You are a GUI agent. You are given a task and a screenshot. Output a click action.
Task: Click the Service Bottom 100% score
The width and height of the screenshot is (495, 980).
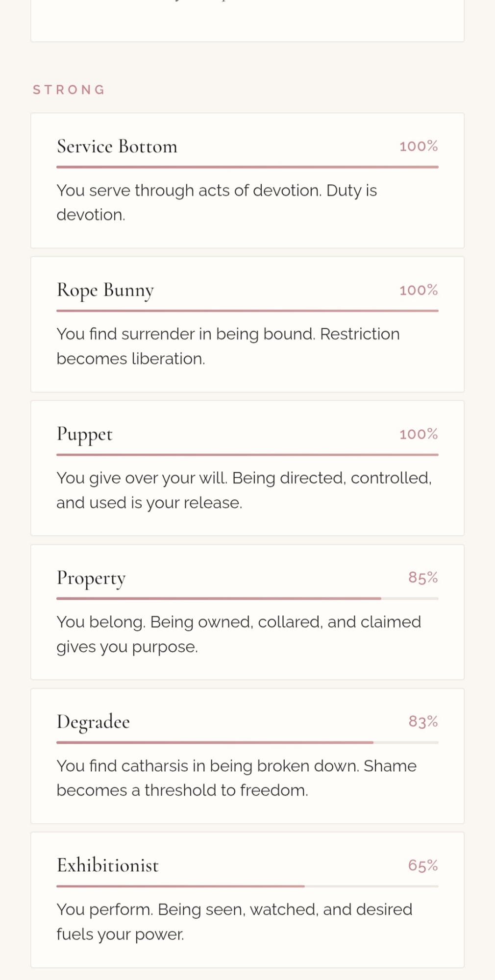(x=418, y=147)
